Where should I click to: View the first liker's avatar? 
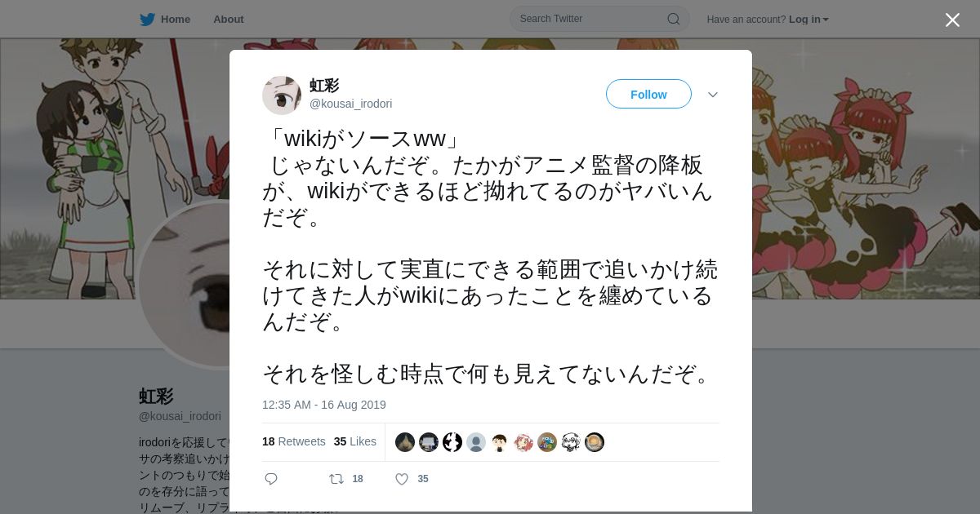tap(405, 442)
